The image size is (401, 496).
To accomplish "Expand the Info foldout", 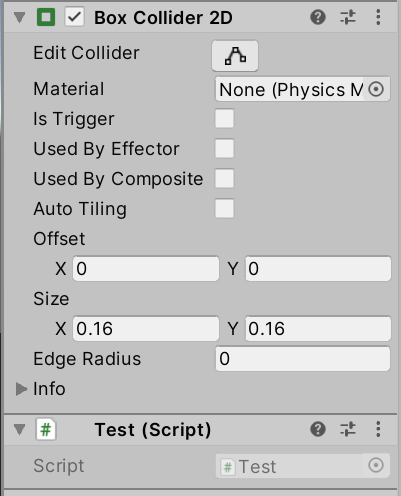I will pyautogui.click(x=21, y=389).
